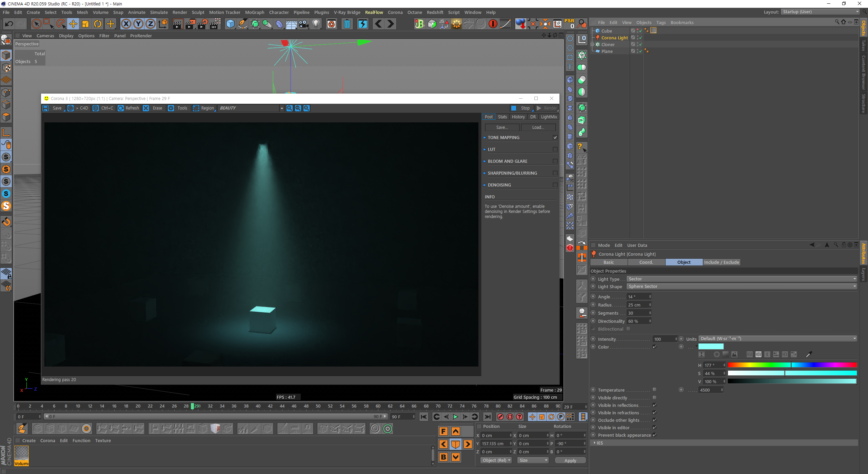Select HSV color mode icon
This screenshot has height=474, width=868.
pyautogui.click(x=758, y=354)
